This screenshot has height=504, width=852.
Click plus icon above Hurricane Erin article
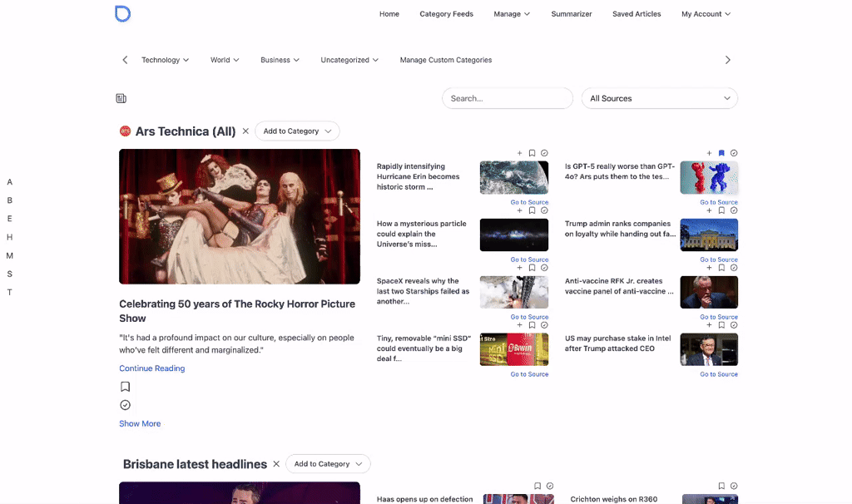pos(519,153)
